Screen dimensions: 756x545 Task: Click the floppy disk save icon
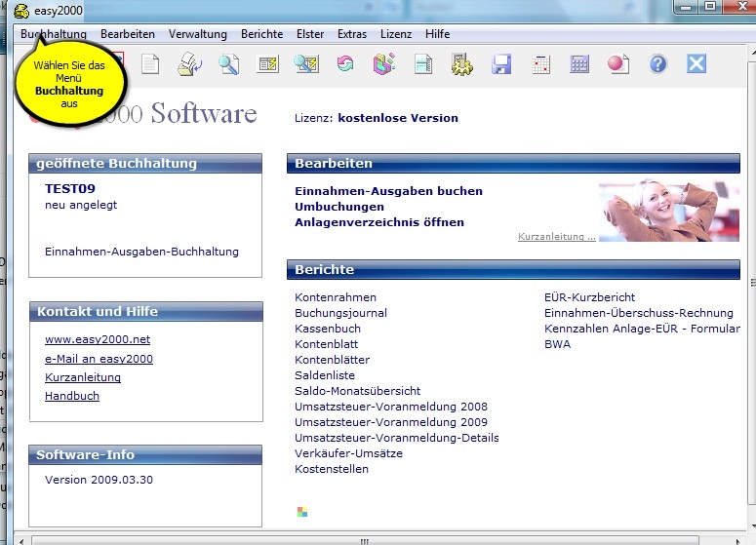click(x=501, y=64)
